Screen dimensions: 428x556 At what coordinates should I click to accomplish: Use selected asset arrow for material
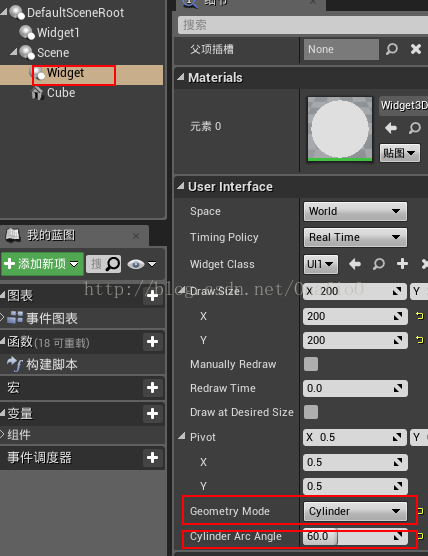391,128
